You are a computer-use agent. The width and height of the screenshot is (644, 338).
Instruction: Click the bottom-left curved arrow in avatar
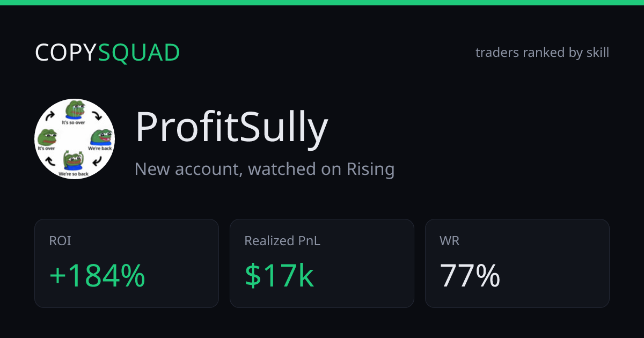(50, 160)
